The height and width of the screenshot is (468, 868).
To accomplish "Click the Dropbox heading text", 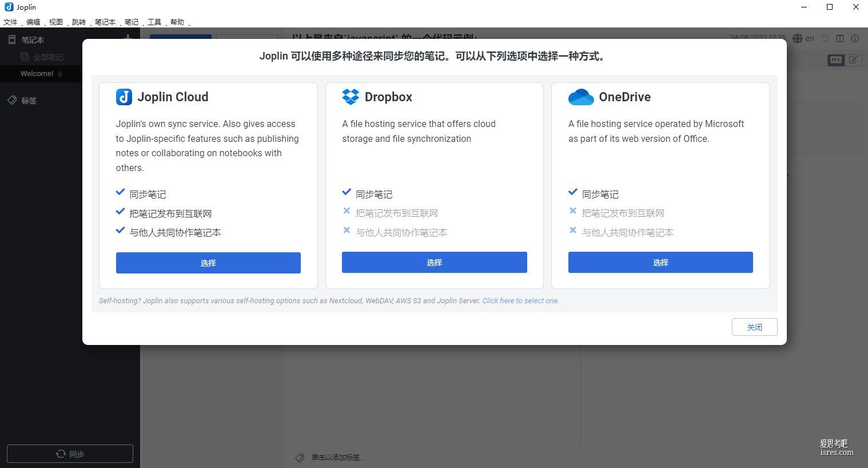I will point(388,97).
